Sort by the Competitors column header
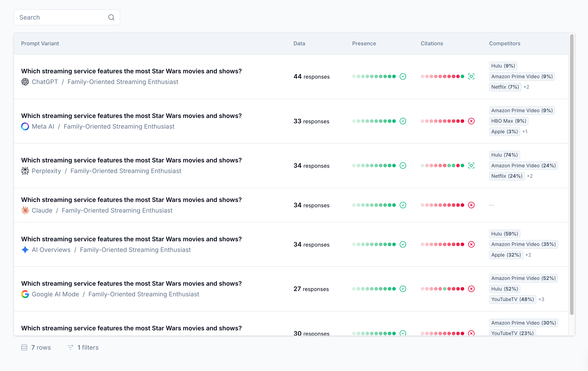The width and height of the screenshot is (588, 371). point(504,44)
